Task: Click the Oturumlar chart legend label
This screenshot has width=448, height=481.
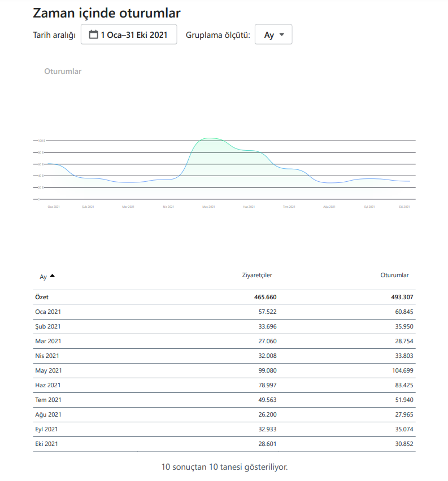Action: pos(63,71)
